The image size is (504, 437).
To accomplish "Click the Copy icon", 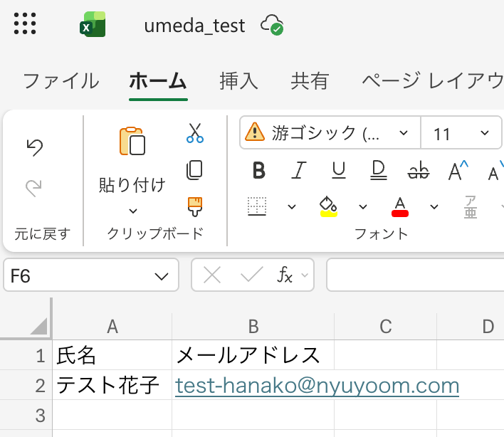I will pos(194,170).
